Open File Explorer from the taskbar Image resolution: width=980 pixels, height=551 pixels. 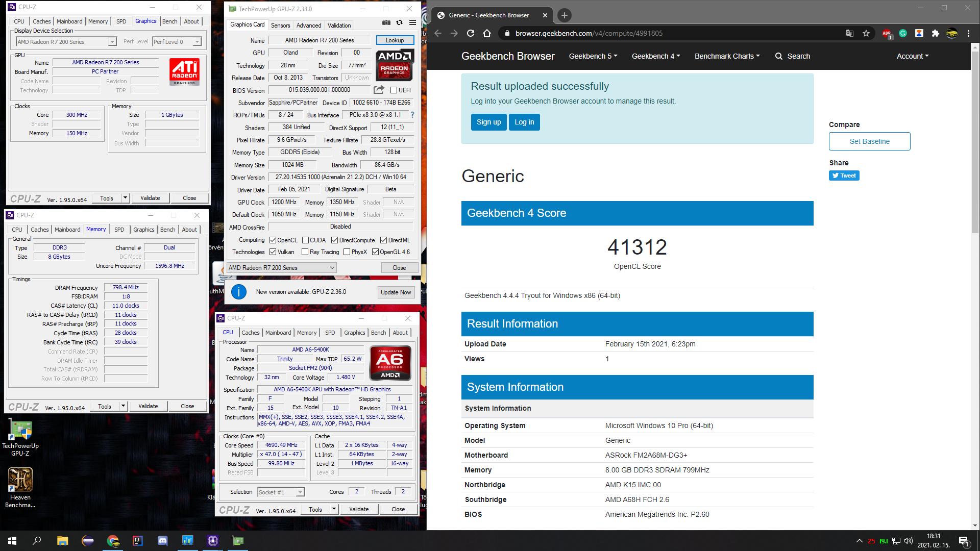click(62, 541)
